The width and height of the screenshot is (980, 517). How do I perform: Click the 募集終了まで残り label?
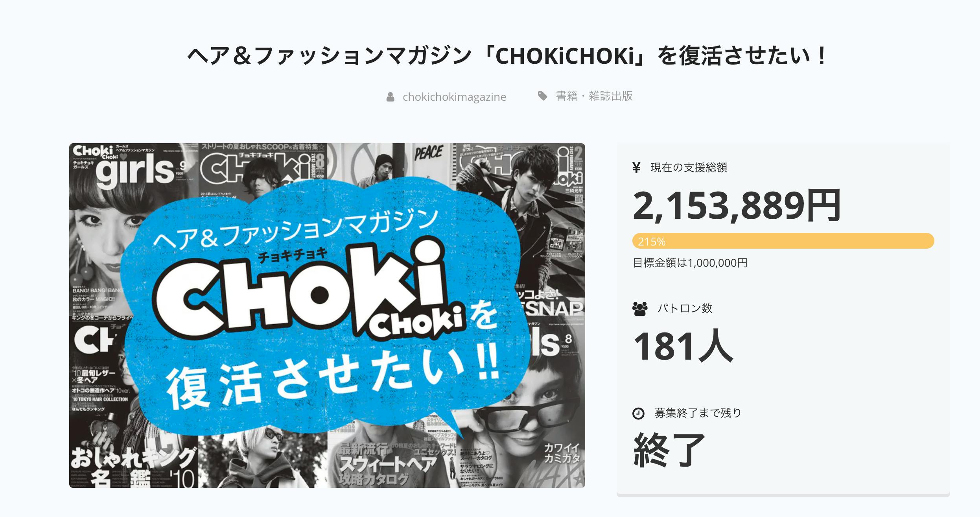tap(698, 413)
